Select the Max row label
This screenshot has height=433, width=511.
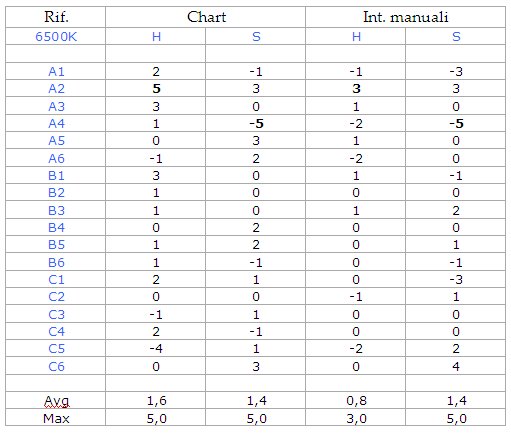56,418
